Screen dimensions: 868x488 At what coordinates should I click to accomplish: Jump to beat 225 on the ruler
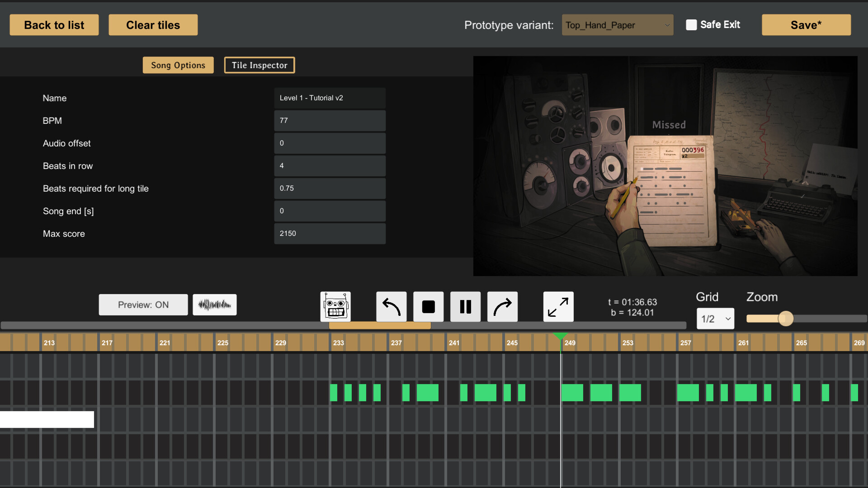coord(222,343)
